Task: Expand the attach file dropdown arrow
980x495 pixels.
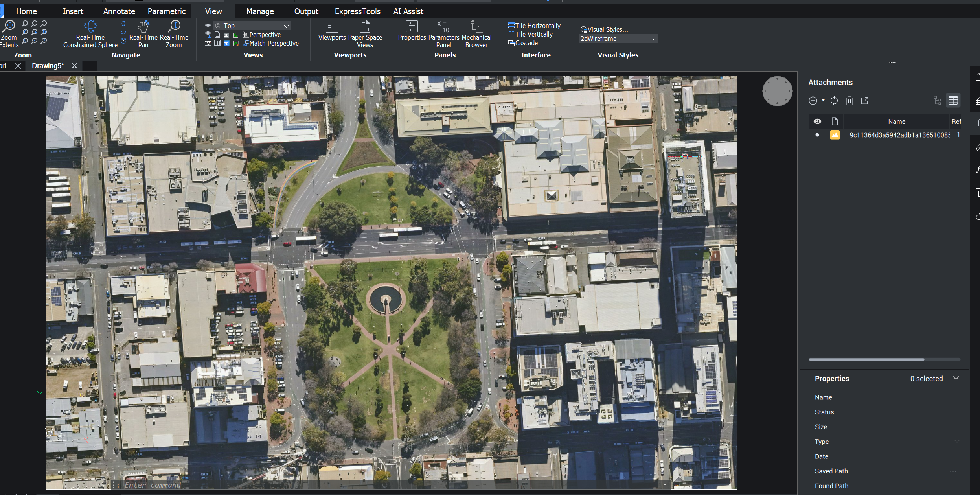Action: click(x=823, y=101)
